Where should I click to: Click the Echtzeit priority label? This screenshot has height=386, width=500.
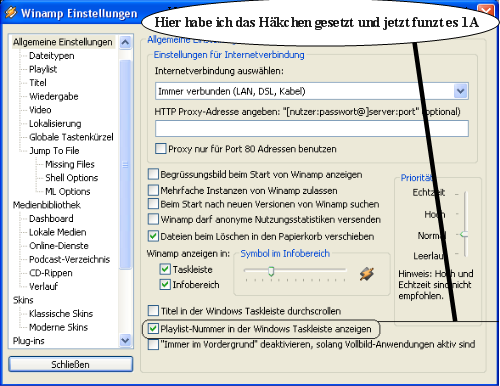point(429,192)
